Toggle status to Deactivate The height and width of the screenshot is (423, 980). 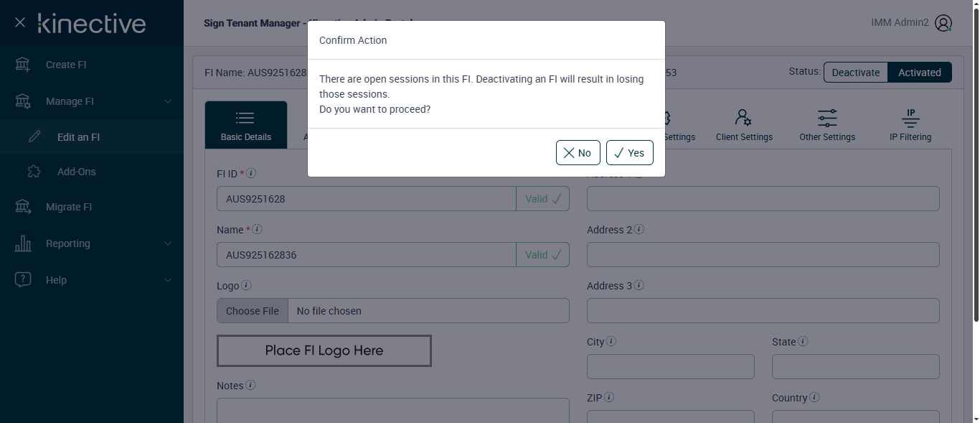coord(855,73)
